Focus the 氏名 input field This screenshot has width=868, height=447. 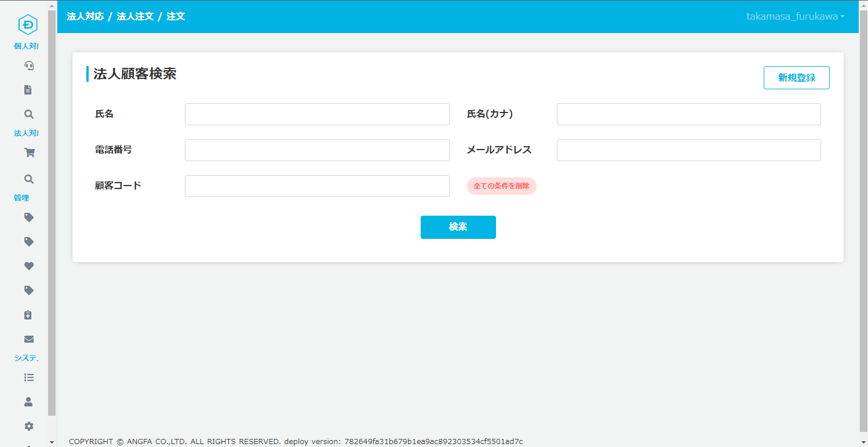pos(317,114)
